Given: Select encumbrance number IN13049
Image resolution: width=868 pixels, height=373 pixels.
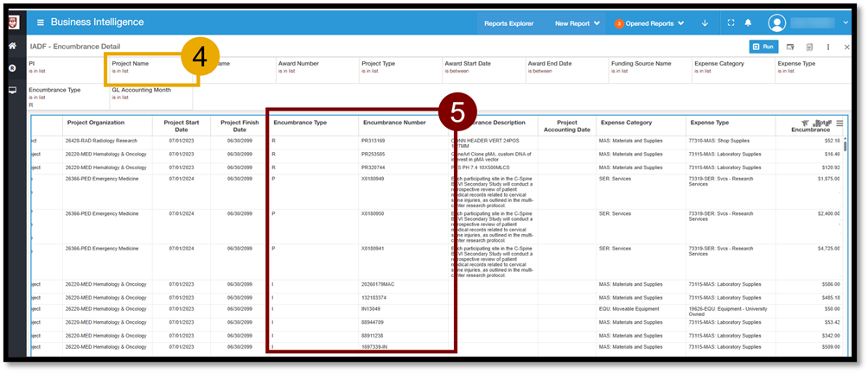Looking at the screenshot, I should (371, 309).
